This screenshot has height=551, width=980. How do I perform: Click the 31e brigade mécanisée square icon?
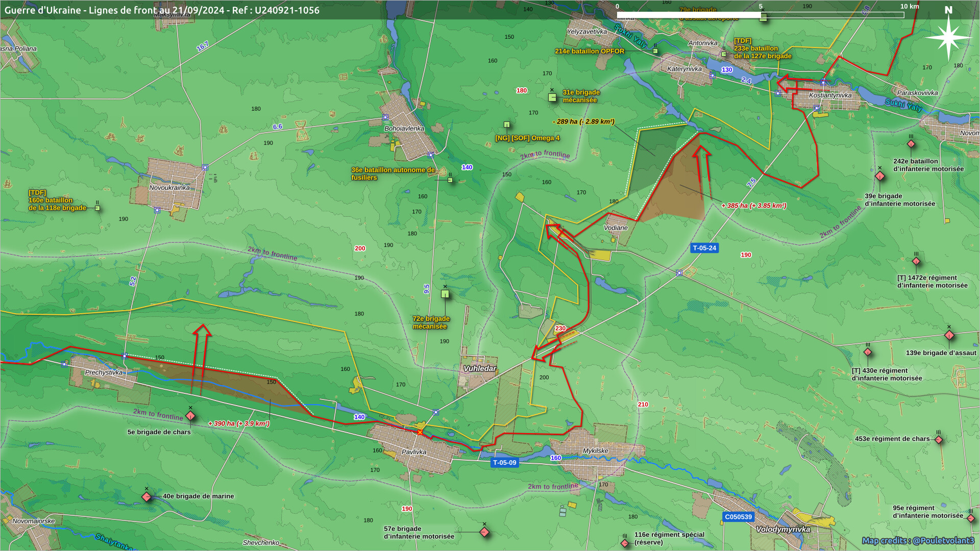pos(552,97)
